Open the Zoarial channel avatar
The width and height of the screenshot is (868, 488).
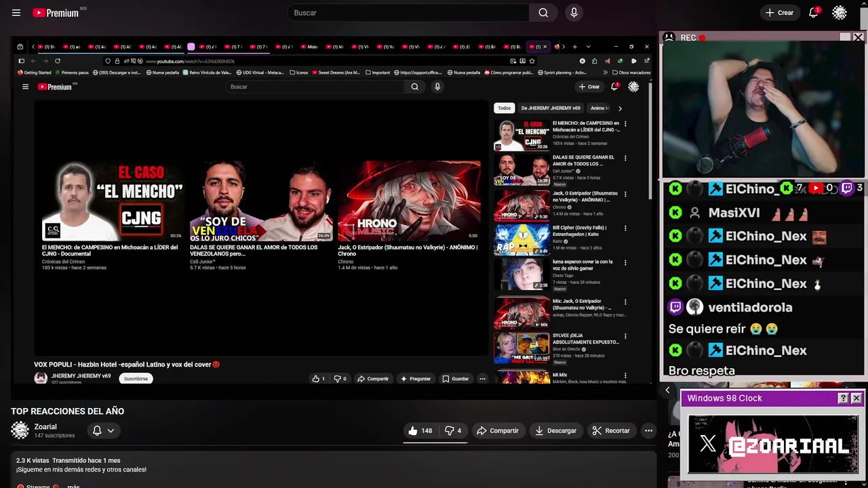click(x=20, y=430)
